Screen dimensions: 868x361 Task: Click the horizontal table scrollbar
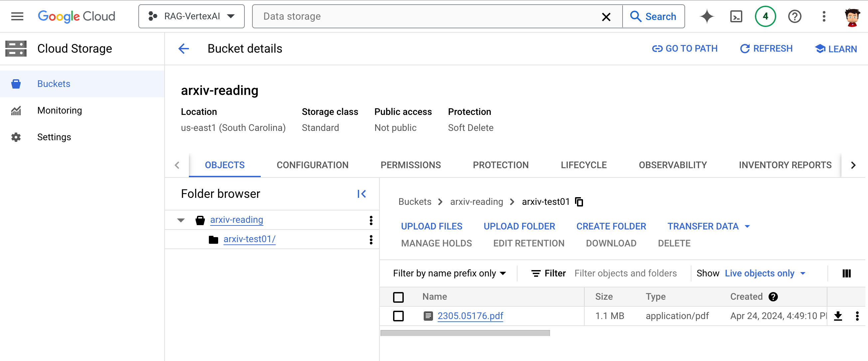(465, 333)
